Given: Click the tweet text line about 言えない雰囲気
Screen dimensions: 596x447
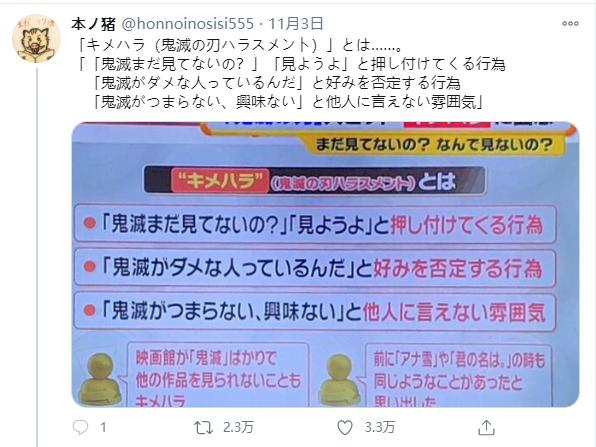Looking at the screenshot, I should click(x=288, y=101).
